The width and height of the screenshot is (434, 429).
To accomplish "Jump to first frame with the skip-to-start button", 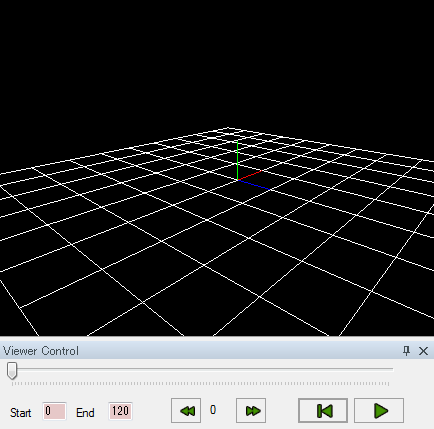I will tap(323, 410).
